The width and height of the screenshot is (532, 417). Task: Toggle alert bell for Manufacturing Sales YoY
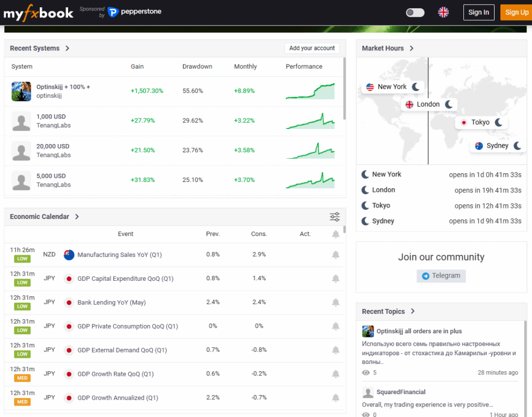[336, 255]
